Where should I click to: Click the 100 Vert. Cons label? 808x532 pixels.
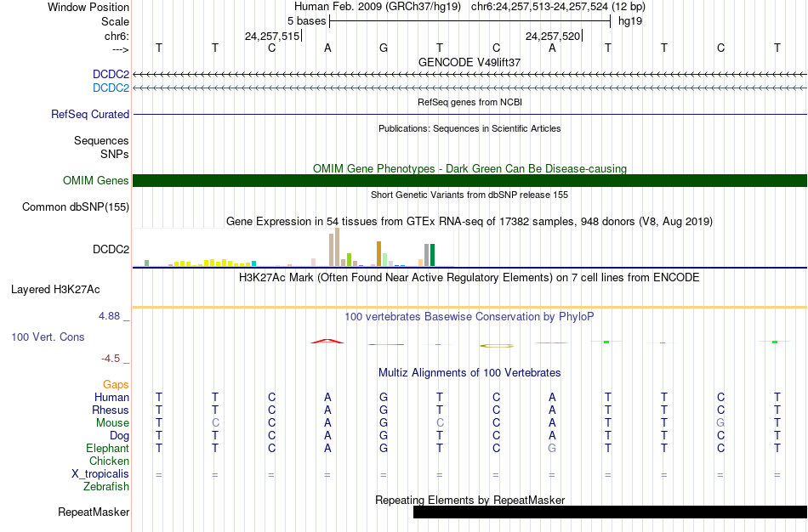coord(48,337)
